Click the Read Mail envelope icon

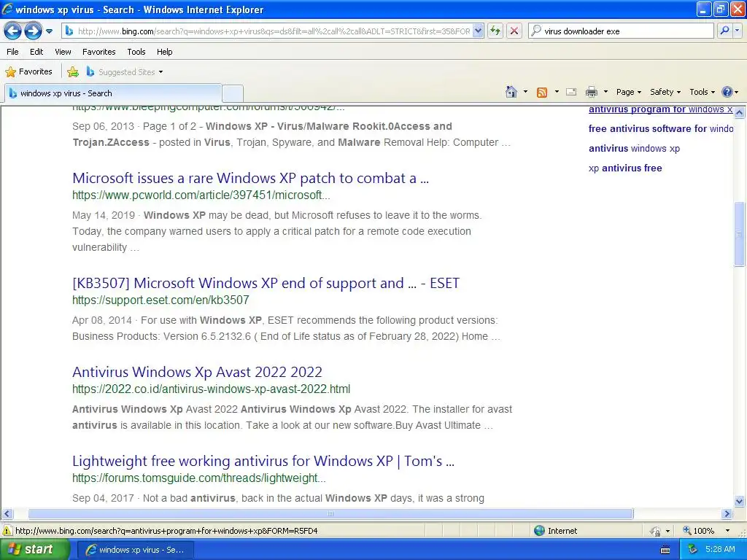click(x=571, y=92)
